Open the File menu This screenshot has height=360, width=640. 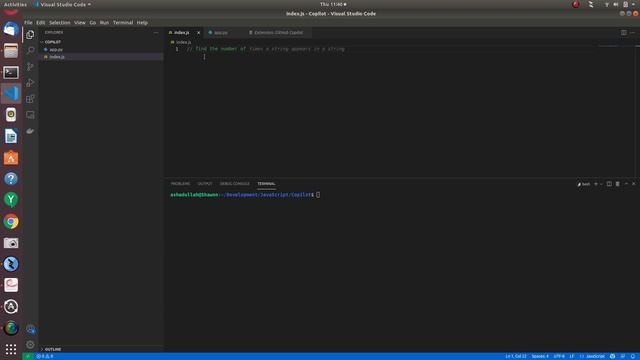(x=28, y=23)
